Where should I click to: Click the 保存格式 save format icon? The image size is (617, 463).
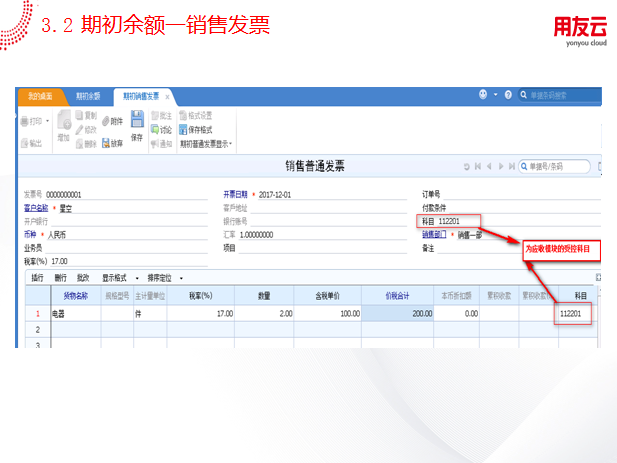click(x=183, y=129)
